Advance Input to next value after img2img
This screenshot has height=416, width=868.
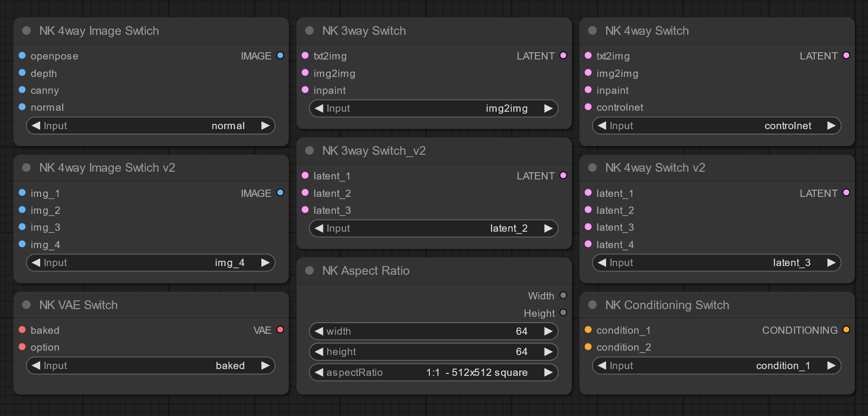pos(548,108)
